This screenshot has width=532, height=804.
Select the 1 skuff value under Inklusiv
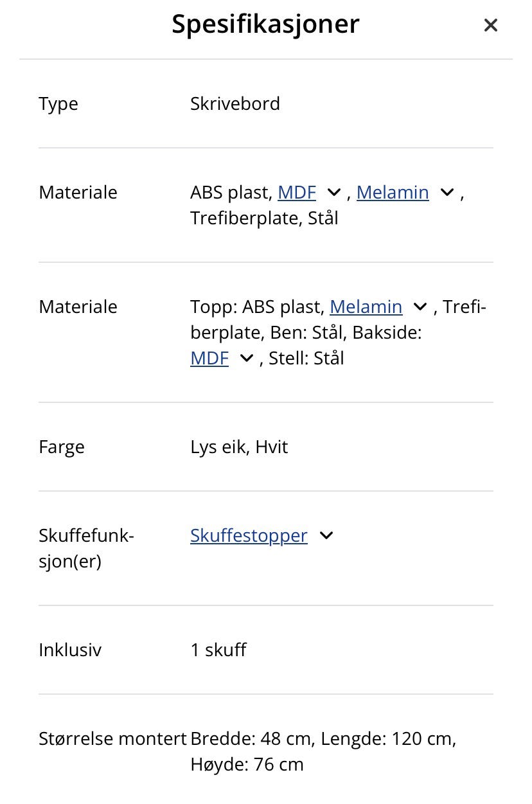[x=218, y=650]
